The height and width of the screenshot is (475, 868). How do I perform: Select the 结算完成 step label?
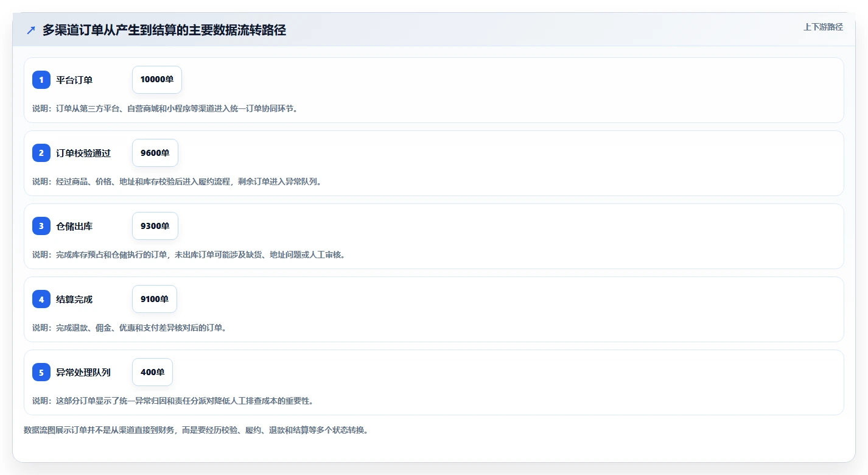click(74, 299)
